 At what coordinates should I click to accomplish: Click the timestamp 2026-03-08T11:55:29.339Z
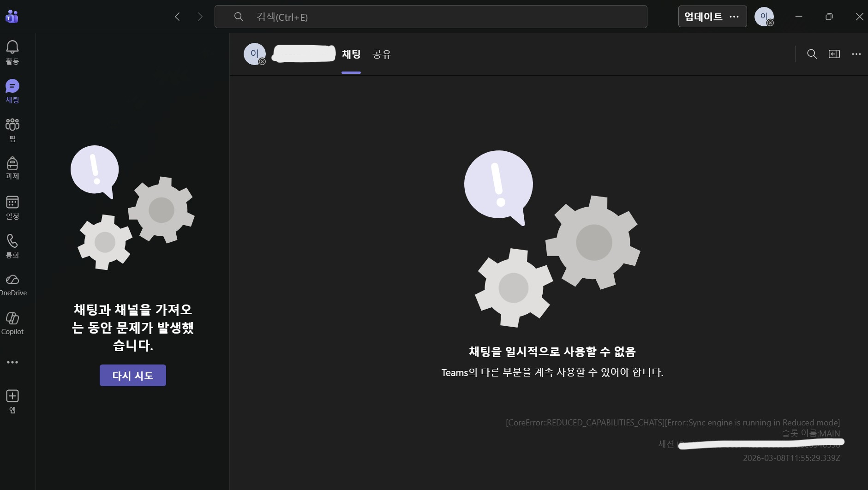point(791,458)
